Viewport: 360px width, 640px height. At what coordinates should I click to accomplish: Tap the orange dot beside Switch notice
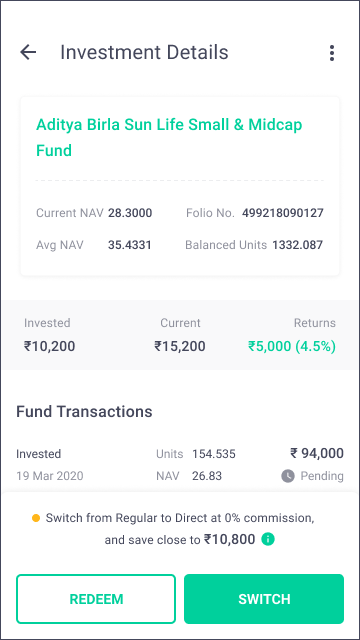click(x=36, y=518)
